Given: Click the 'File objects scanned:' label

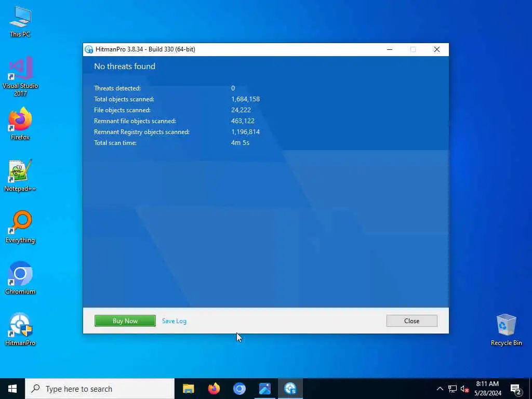Looking at the screenshot, I should coord(122,110).
